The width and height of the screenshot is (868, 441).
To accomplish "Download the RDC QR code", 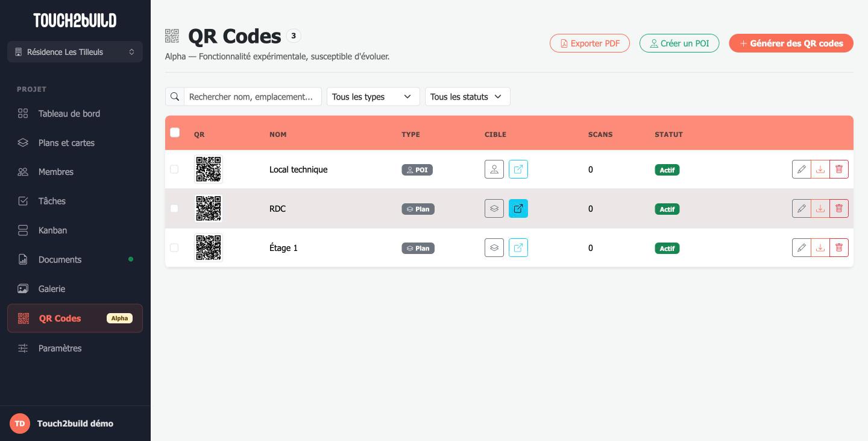I will pyautogui.click(x=820, y=209).
